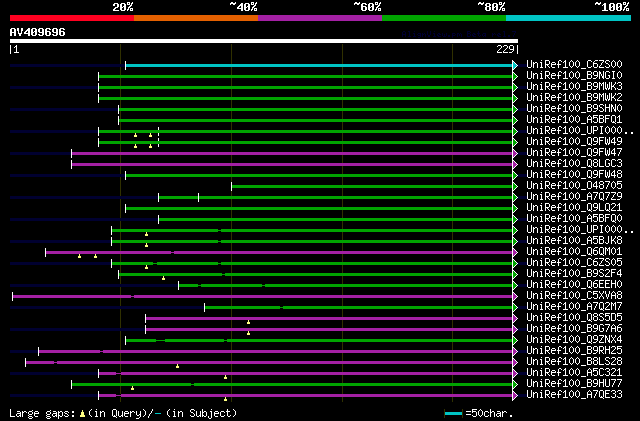Click the yellow gap marker under A5BJK8 bar

coord(147,245)
